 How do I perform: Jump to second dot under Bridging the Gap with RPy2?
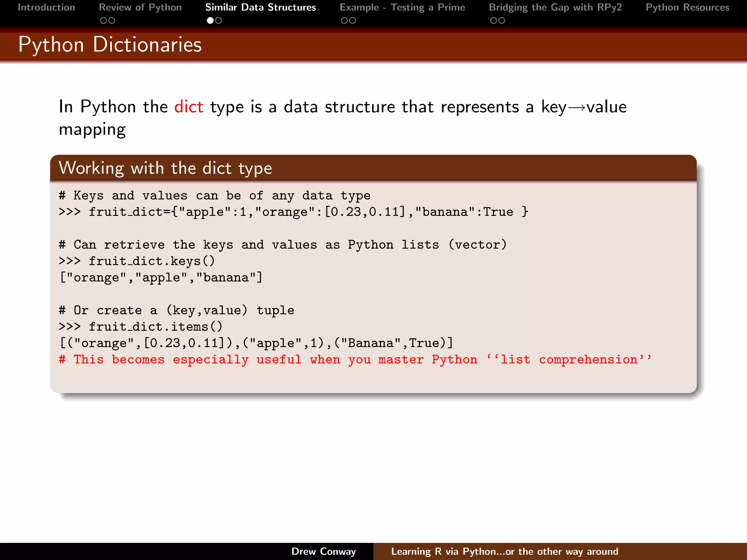tap(502, 21)
